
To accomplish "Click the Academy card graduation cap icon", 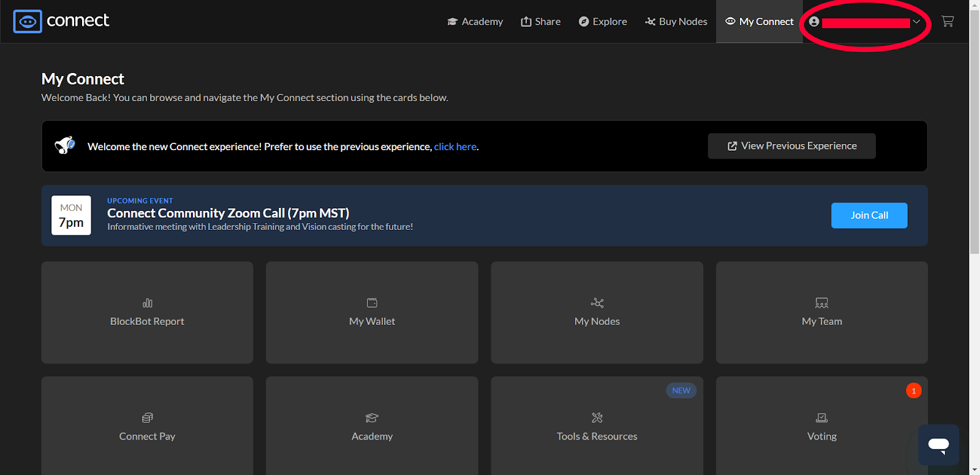I will 372,417.
